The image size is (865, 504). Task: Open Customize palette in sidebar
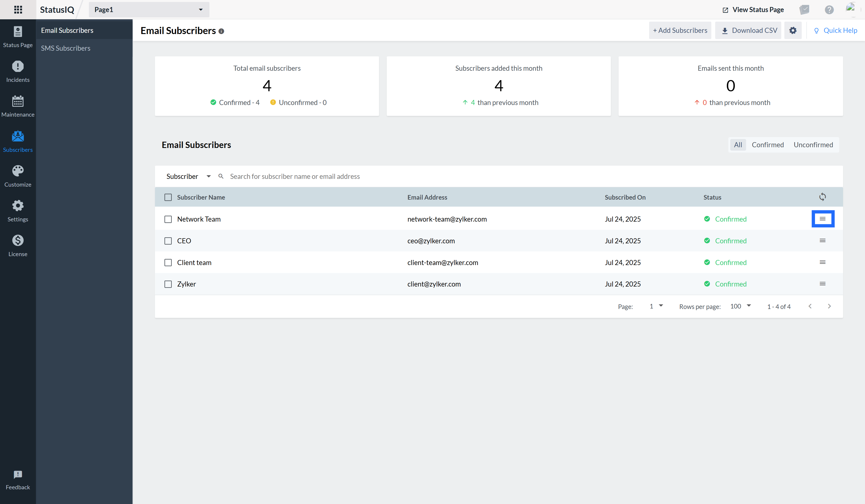coord(18,176)
